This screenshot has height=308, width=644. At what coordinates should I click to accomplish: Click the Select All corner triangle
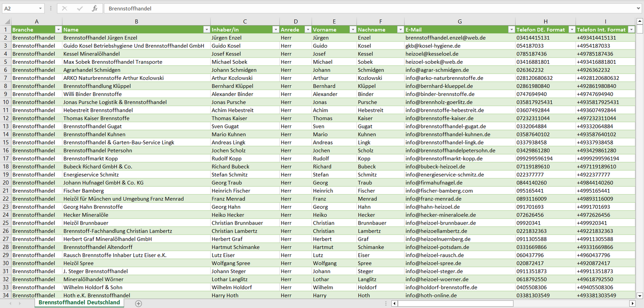(x=8, y=21)
